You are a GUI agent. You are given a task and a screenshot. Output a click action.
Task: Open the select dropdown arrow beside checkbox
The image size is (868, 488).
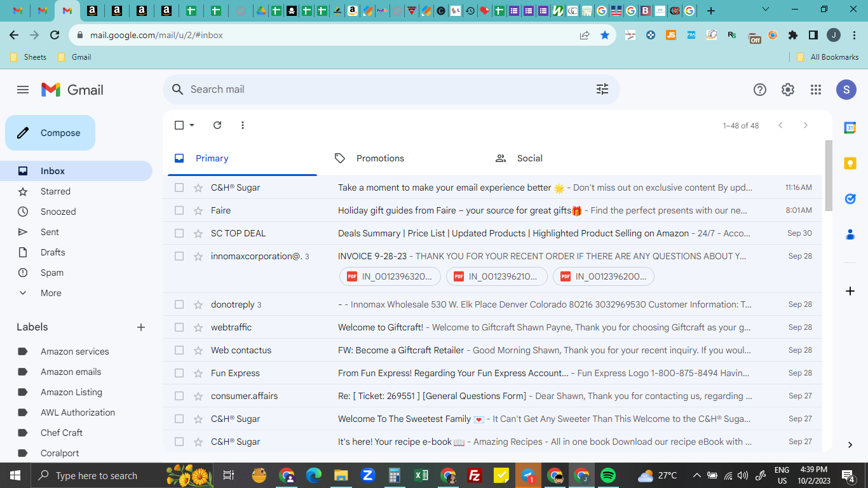[192, 125]
